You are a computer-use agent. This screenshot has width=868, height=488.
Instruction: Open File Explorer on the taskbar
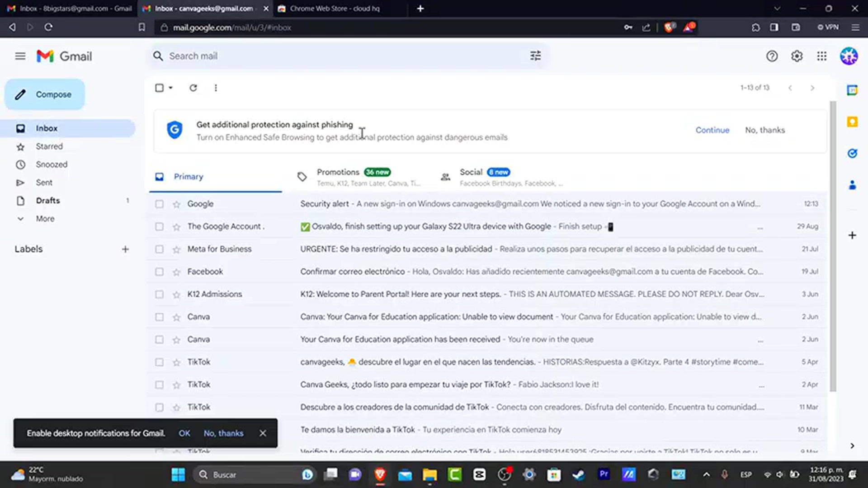tap(429, 474)
